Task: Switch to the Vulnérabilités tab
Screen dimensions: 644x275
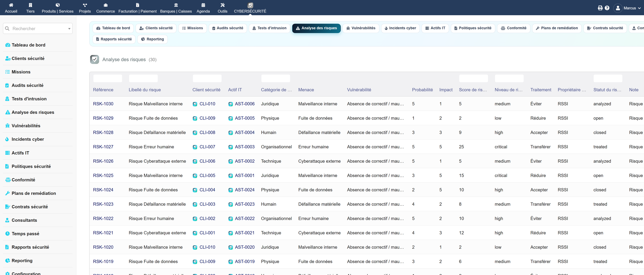Action: (x=361, y=28)
